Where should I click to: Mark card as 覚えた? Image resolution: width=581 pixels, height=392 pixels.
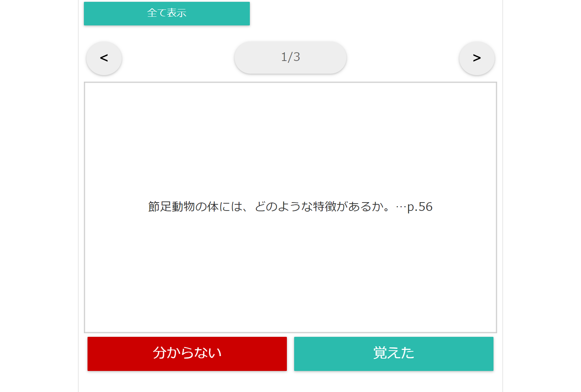(x=394, y=354)
